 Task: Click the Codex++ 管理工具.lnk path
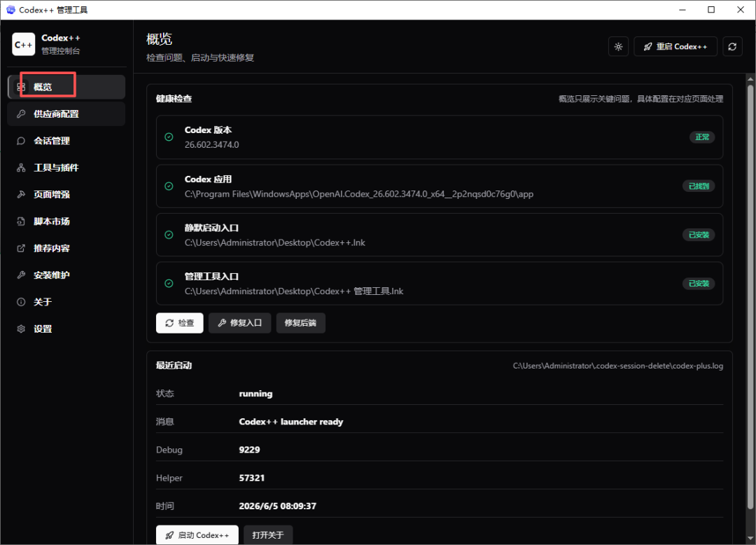click(x=294, y=291)
